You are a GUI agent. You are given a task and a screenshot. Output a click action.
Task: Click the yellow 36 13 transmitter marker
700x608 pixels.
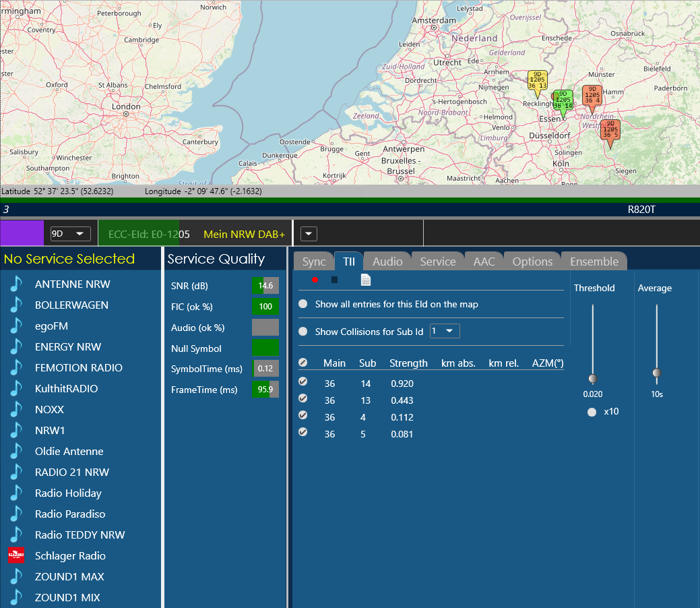pyautogui.click(x=536, y=80)
